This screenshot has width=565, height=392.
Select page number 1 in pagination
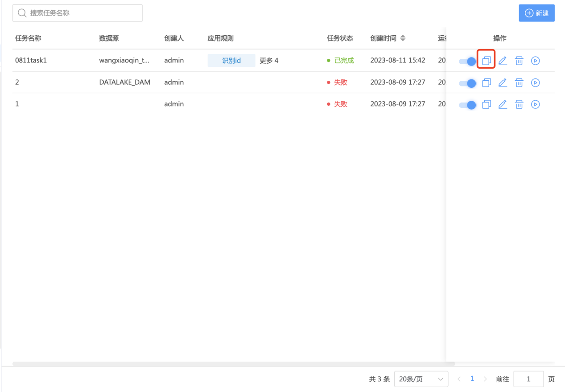pos(472,379)
